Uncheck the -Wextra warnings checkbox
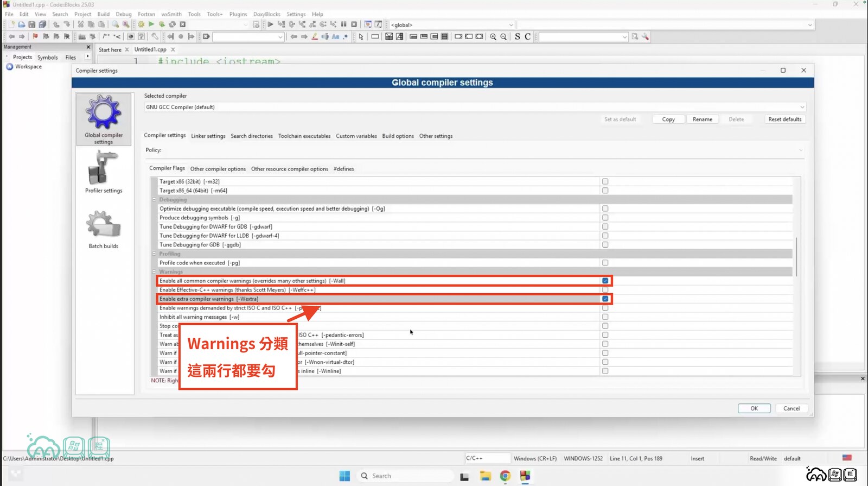868x486 pixels. click(605, 299)
